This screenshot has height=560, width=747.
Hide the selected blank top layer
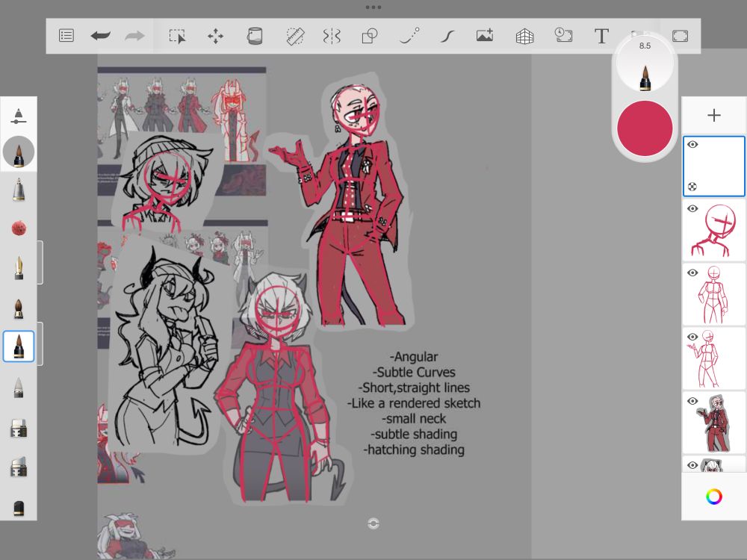pyautogui.click(x=692, y=144)
